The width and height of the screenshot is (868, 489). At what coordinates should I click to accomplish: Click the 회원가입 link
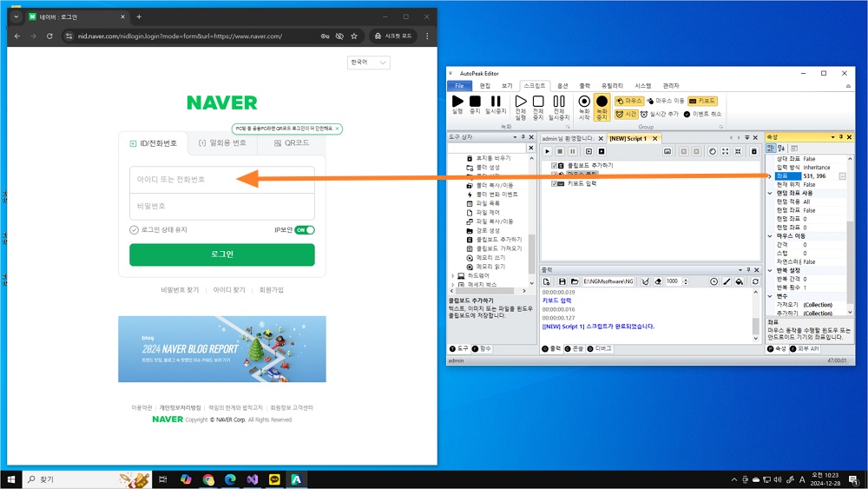click(271, 289)
